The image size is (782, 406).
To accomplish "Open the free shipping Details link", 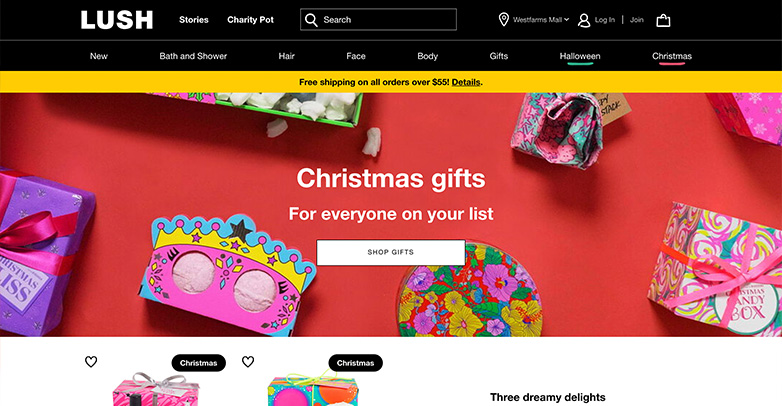I will point(466,82).
